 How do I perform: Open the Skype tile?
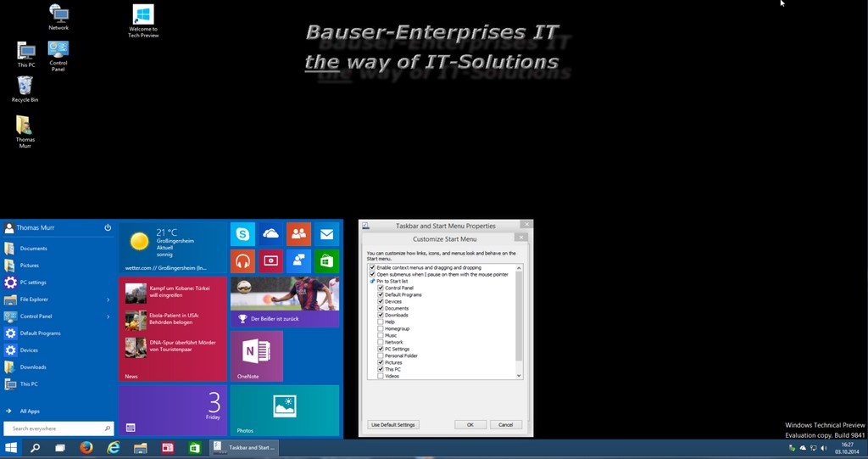click(242, 233)
